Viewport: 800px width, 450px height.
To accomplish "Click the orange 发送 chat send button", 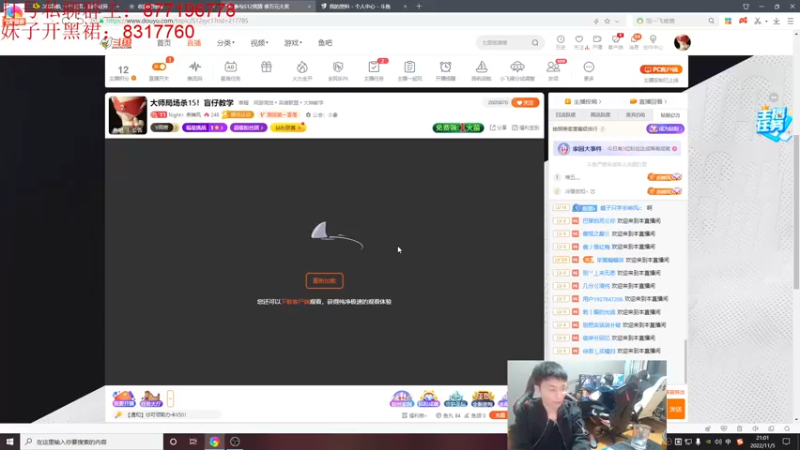I will click(x=676, y=409).
